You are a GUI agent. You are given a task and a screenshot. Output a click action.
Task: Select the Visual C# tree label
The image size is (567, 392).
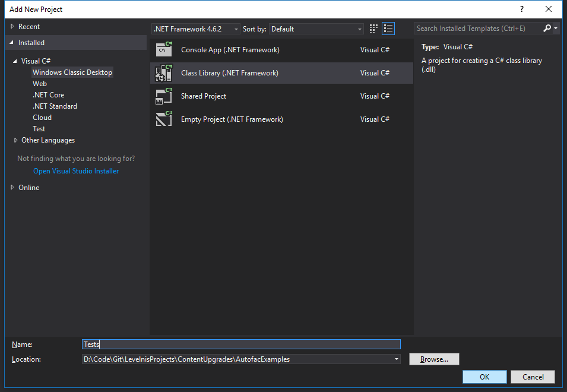36,61
